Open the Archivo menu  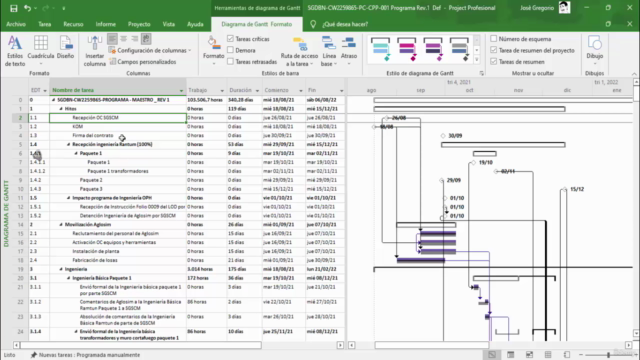point(16,24)
